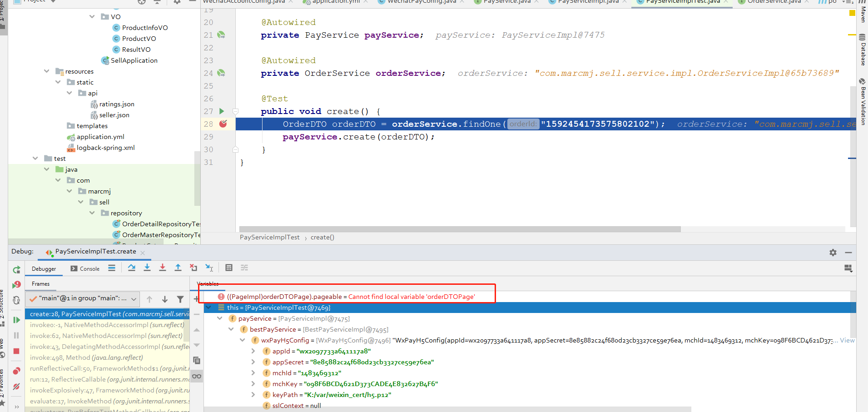Click Show Execution Point icon
Image resolution: width=868 pixels, height=412 pixels.
[x=112, y=268]
